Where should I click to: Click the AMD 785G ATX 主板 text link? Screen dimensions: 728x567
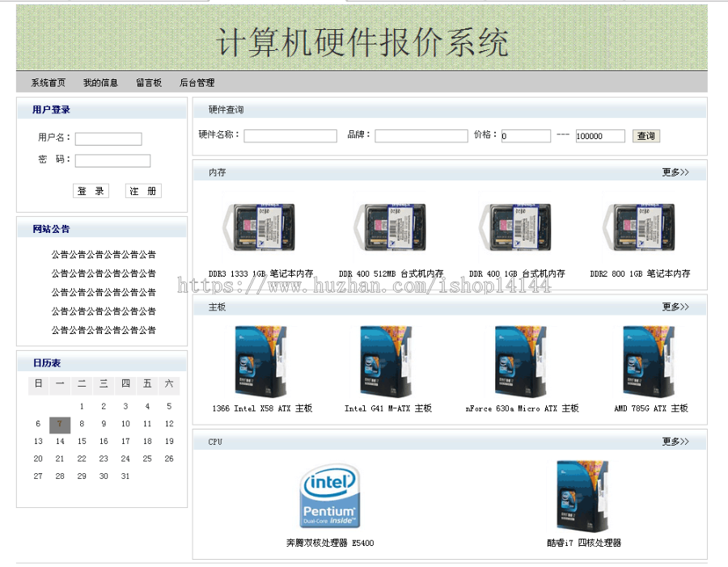pyautogui.click(x=651, y=408)
